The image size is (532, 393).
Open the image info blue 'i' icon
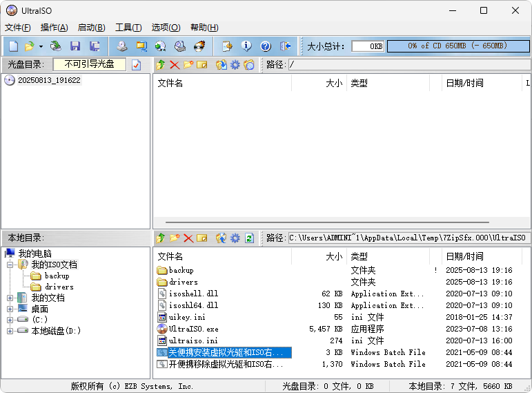click(x=246, y=46)
